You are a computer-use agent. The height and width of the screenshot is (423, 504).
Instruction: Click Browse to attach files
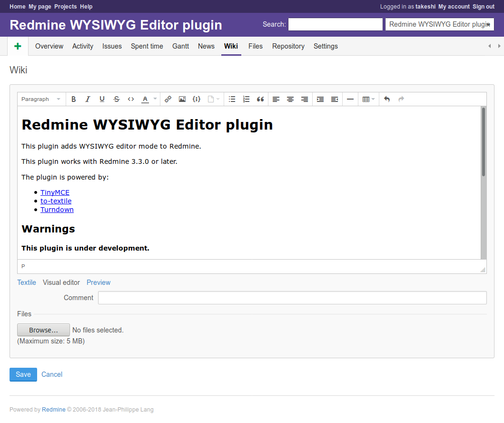[x=43, y=330]
